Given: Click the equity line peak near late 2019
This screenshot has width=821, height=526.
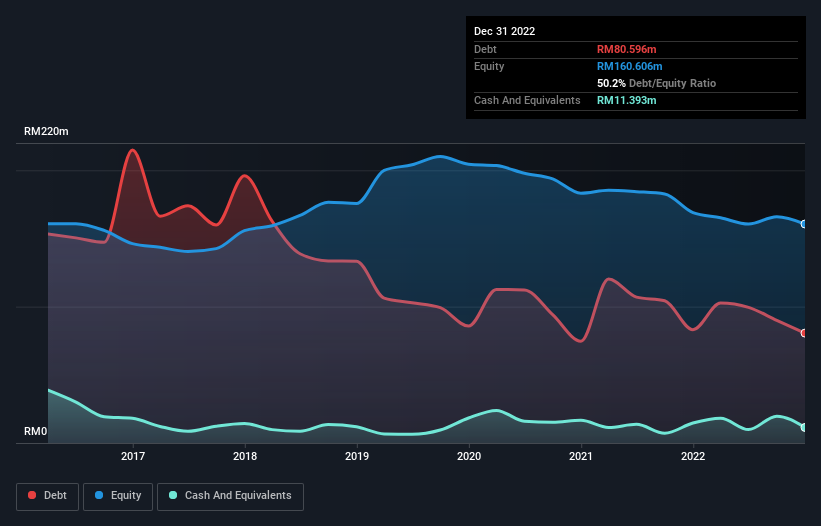Looking at the screenshot, I should coord(440,156).
